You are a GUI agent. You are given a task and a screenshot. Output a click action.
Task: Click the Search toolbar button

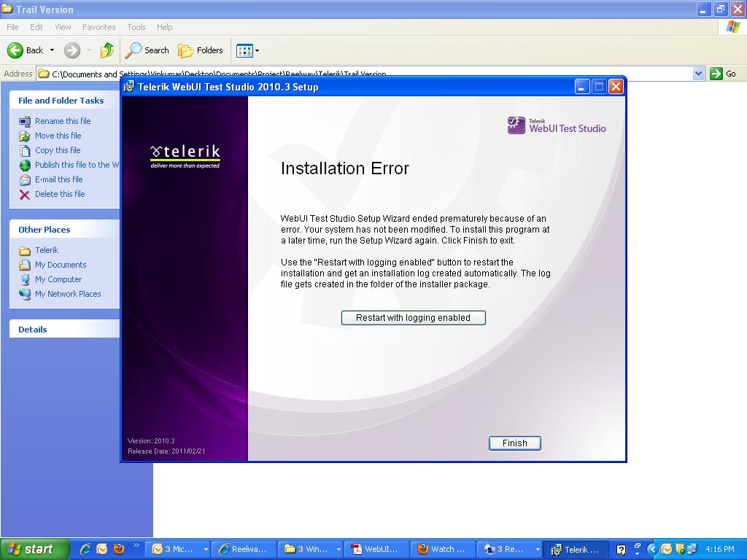click(147, 50)
